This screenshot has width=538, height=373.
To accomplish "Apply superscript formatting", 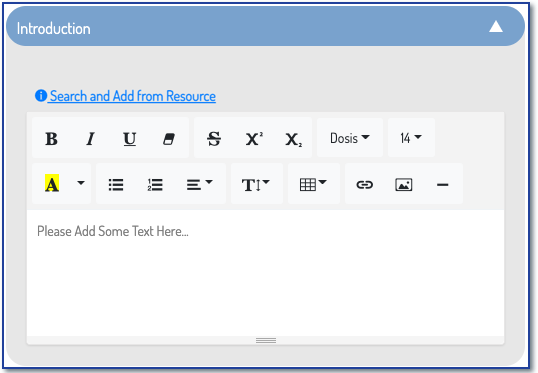I will tap(254, 139).
